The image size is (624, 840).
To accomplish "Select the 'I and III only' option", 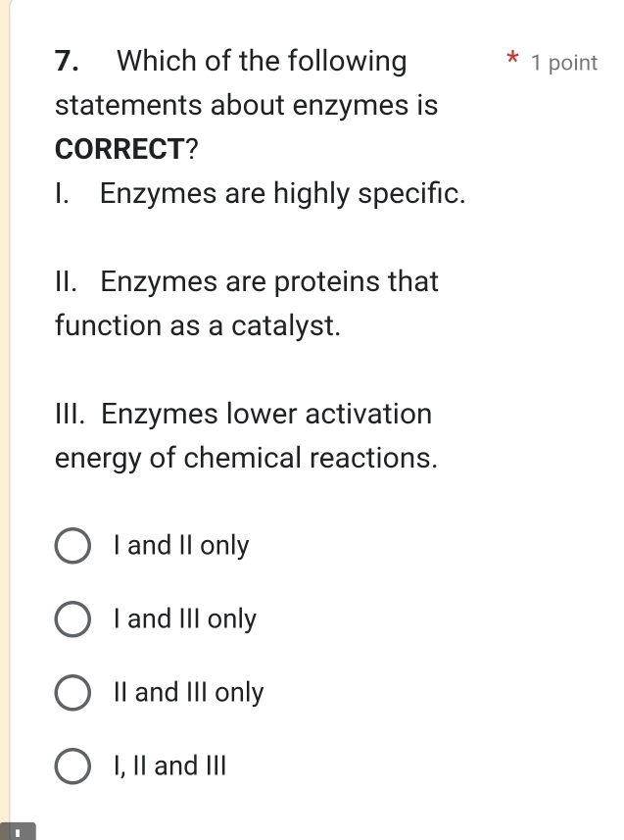I will pos(72,619).
